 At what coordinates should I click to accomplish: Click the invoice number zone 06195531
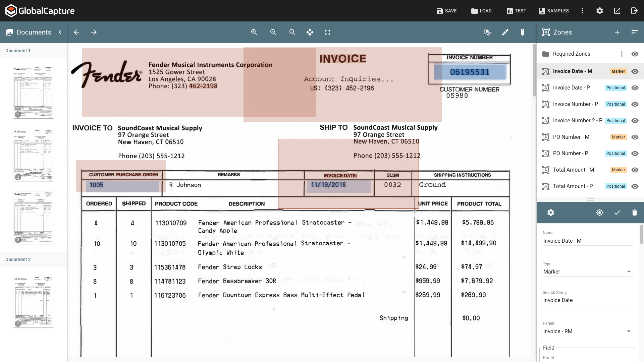470,72
